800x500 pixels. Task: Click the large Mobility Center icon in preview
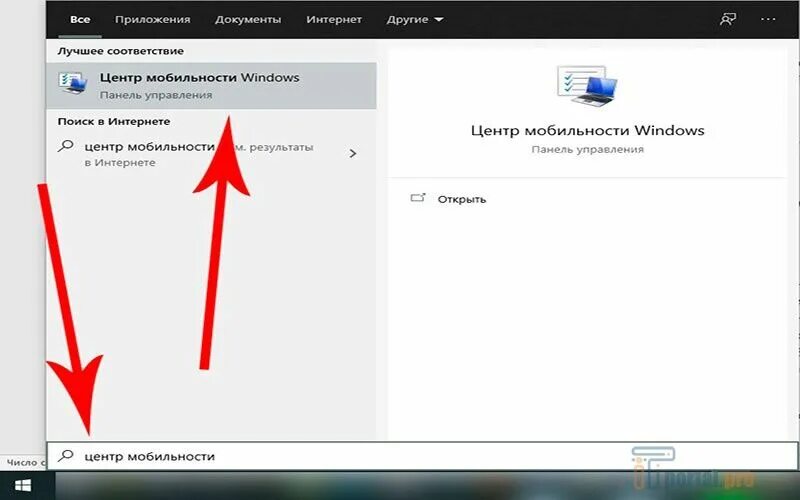pyautogui.click(x=587, y=86)
